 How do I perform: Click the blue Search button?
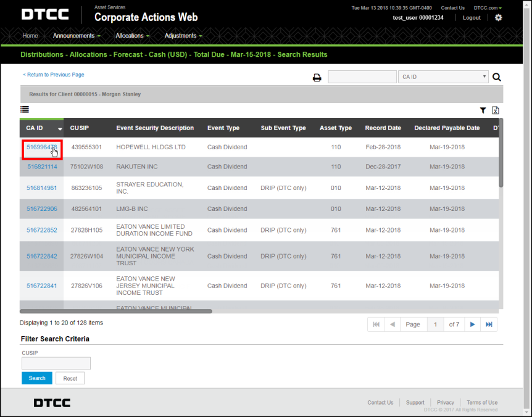click(37, 378)
